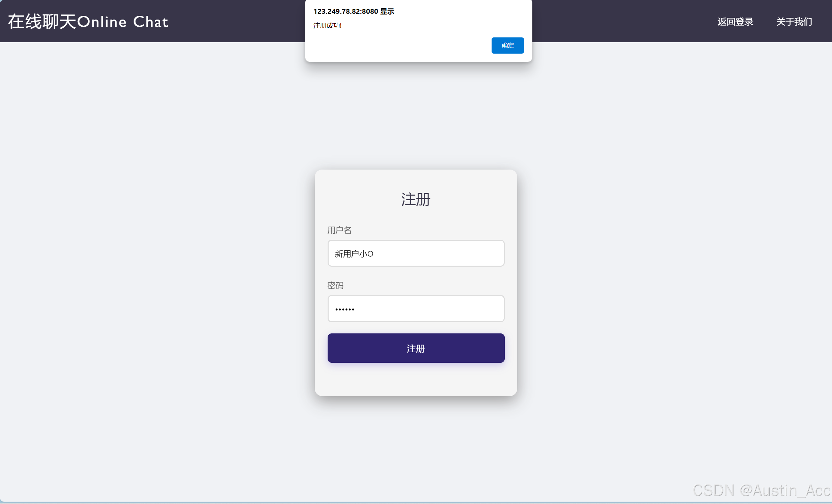The height and width of the screenshot is (504, 832).
Task: Click the 在线聊天Online Chat site title
Action: (88, 22)
